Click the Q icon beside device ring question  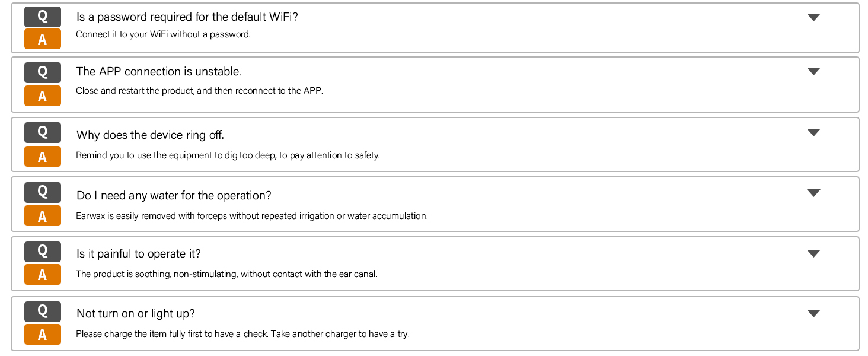coord(43,132)
